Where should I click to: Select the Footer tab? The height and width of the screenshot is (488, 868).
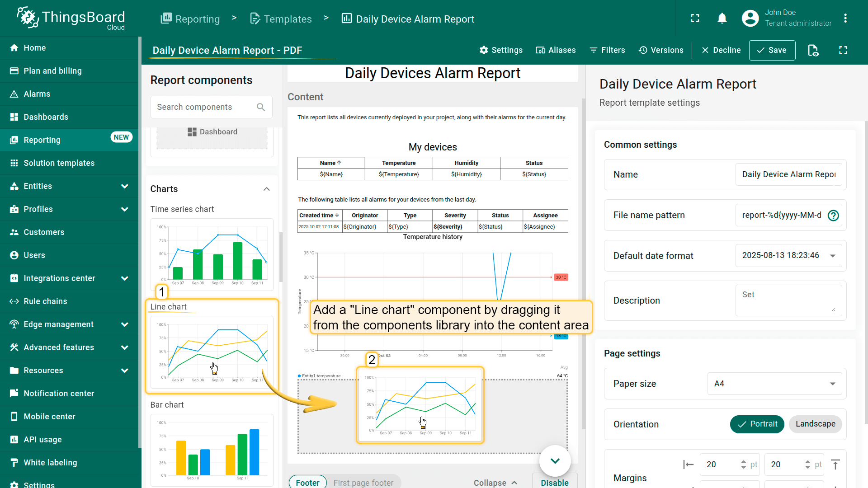pyautogui.click(x=307, y=483)
